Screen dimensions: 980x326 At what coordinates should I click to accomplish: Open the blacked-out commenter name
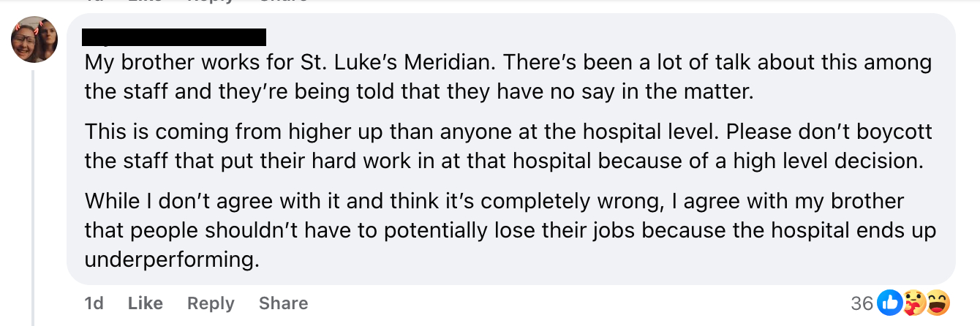(x=173, y=37)
